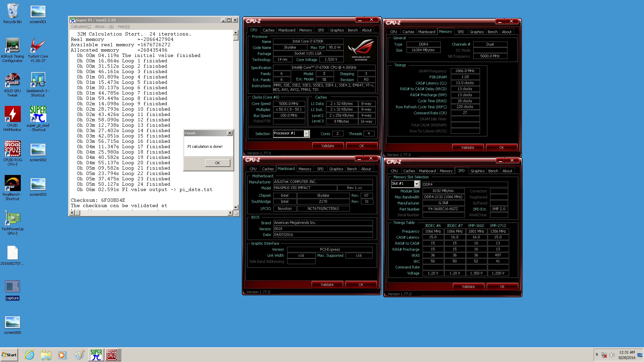The width and height of the screenshot is (644, 362).
Task: Launch ASRock Timing Configurator icon
Action: (12, 50)
